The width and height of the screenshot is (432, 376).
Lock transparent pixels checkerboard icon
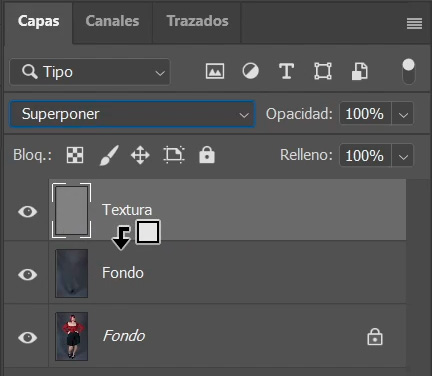tap(75, 155)
